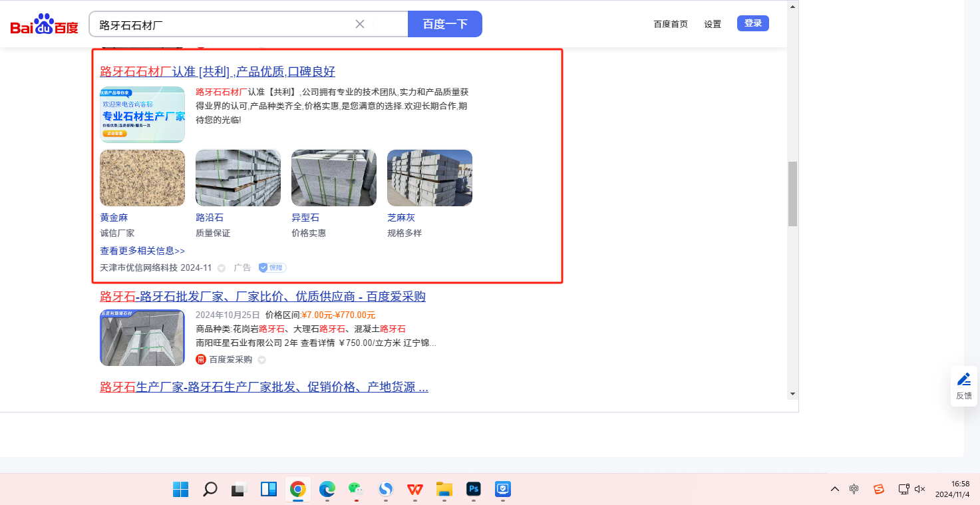The image size is (980, 505).
Task: Open the 芝麻灰 product image
Action: [x=430, y=178]
